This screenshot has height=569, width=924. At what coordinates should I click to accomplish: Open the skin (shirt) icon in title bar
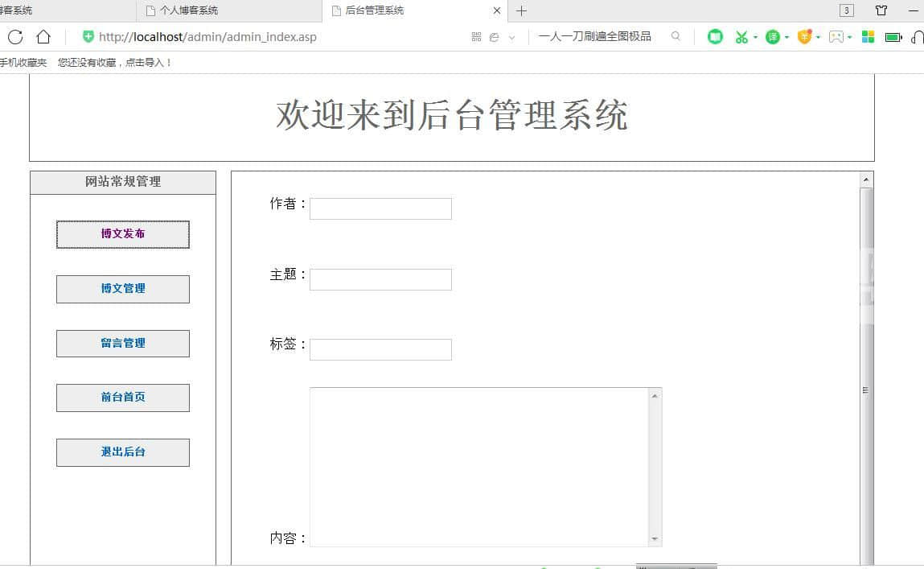881,10
